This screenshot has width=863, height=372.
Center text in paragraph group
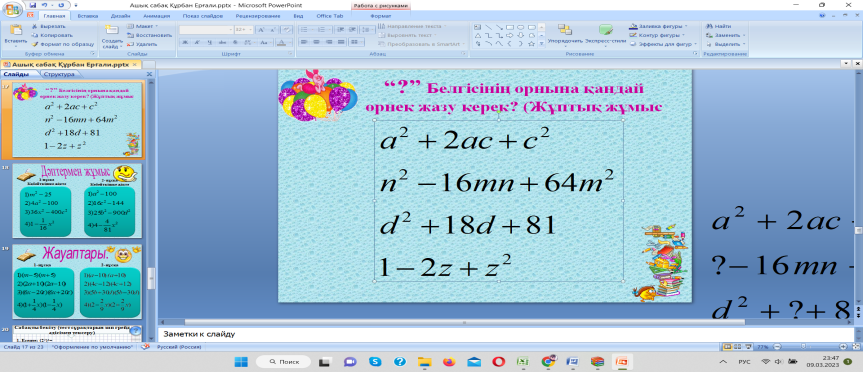coord(316,42)
